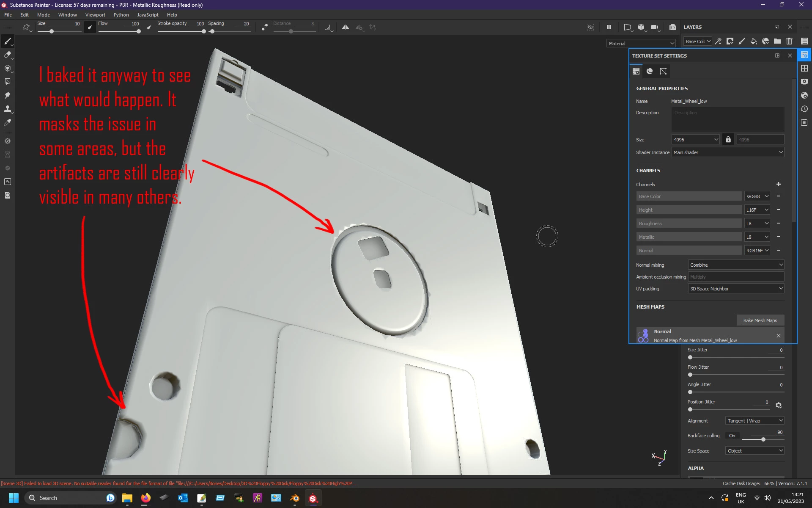Add a folder in Layers panel

[x=777, y=41]
